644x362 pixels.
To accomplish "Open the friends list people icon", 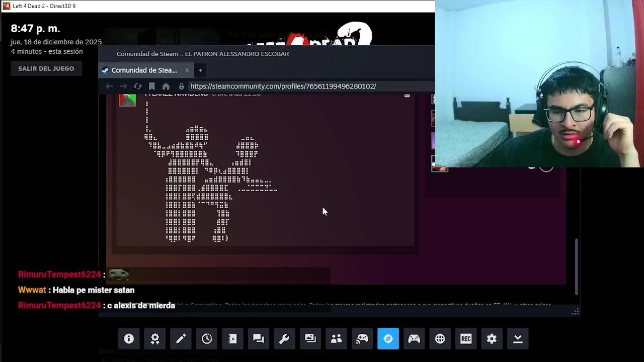I will 336,339.
